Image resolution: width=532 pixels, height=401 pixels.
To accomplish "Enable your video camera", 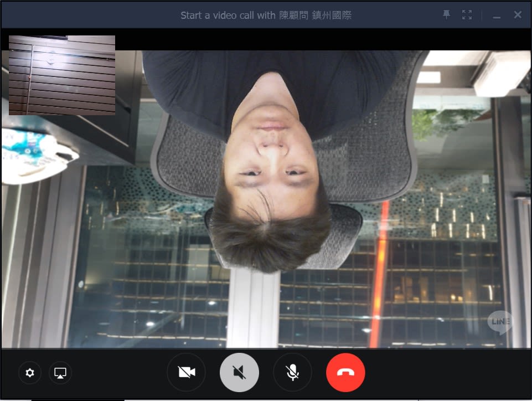I will (186, 373).
